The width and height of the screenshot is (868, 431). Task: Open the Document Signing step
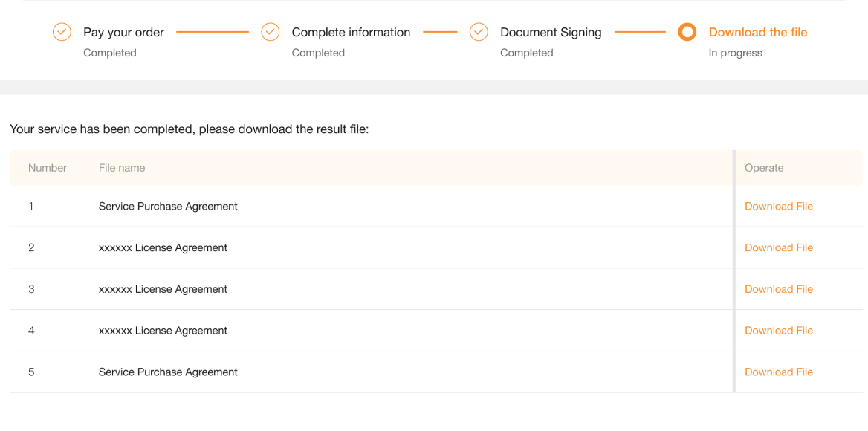pyautogui.click(x=551, y=33)
